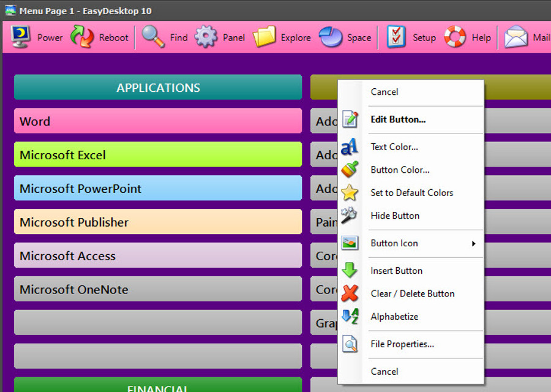Click the APPLICATIONS teal header
This screenshot has height=392, width=551.
pos(158,88)
